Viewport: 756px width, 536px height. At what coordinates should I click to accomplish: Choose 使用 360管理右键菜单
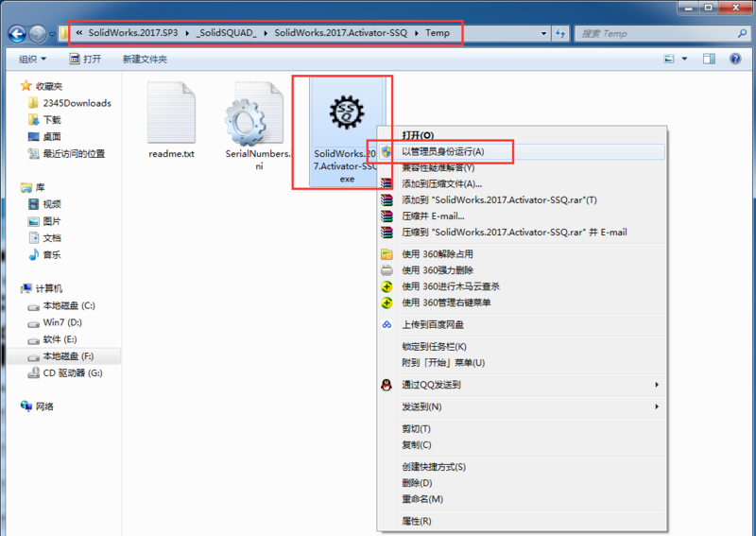[522, 303]
